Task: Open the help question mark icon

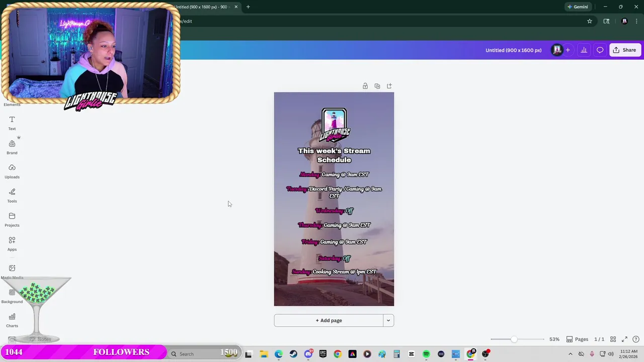Action: (636, 339)
